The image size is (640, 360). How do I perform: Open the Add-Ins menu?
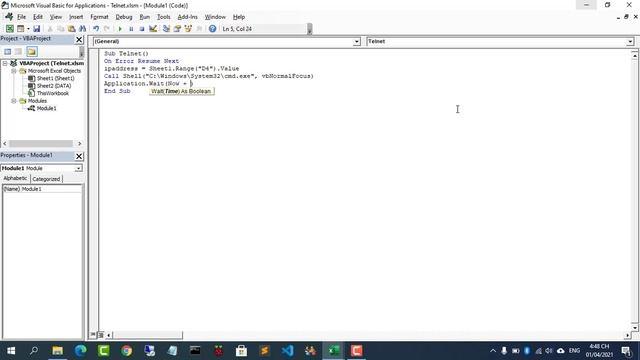pyautogui.click(x=187, y=17)
